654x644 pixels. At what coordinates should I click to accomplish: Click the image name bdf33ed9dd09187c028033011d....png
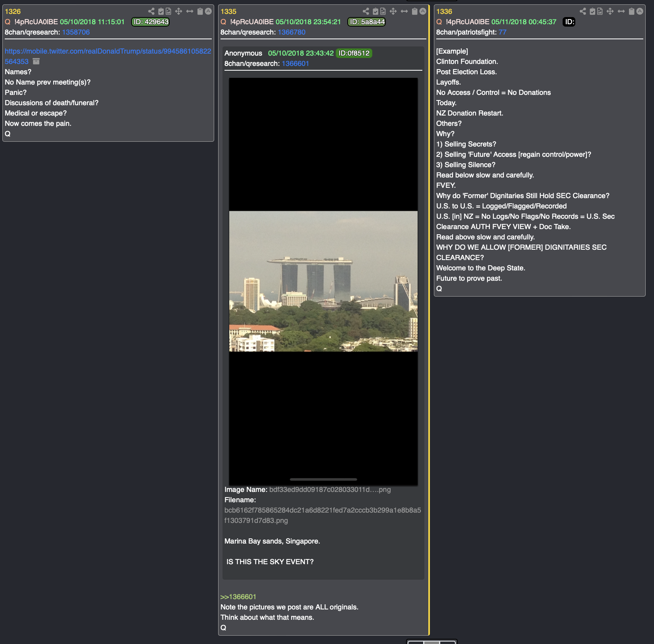(330, 490)
